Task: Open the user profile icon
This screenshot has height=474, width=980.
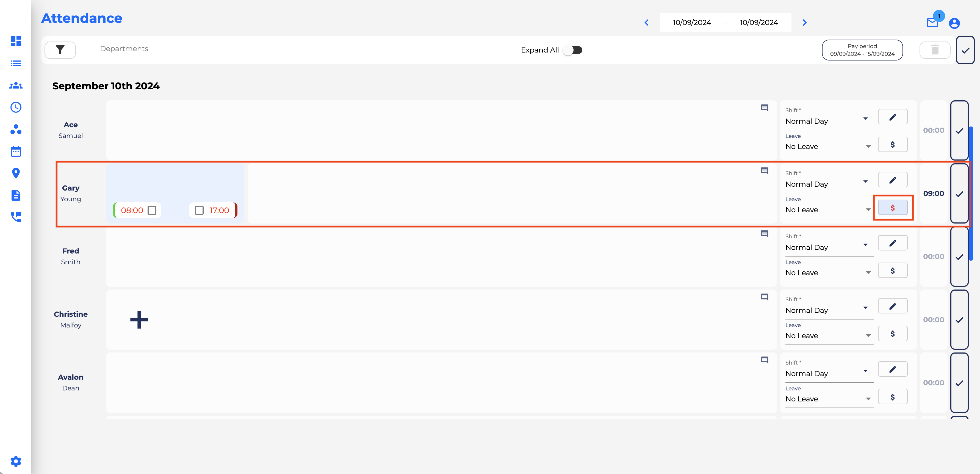Action: (954, 23)
